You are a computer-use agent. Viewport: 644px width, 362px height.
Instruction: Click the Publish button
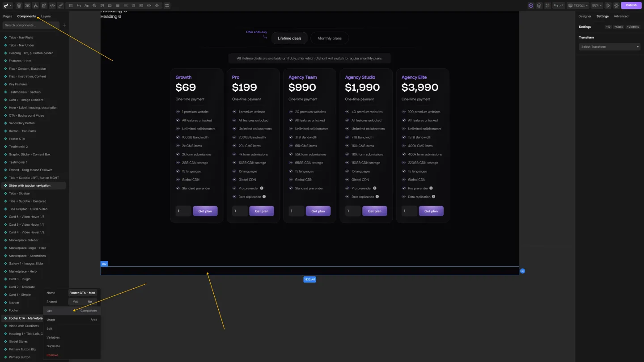631,5
